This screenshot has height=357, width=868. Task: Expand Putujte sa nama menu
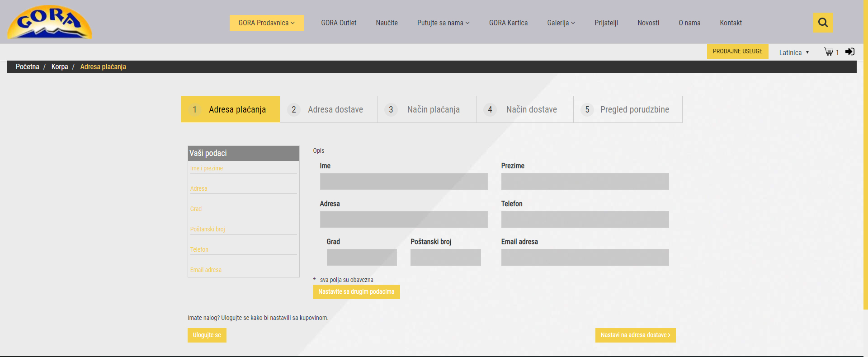click(443, 23)
